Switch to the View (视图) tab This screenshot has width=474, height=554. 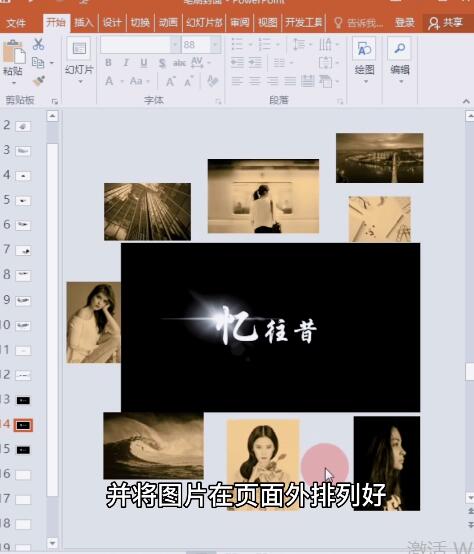pyautogui.click(x=268, y=23)
